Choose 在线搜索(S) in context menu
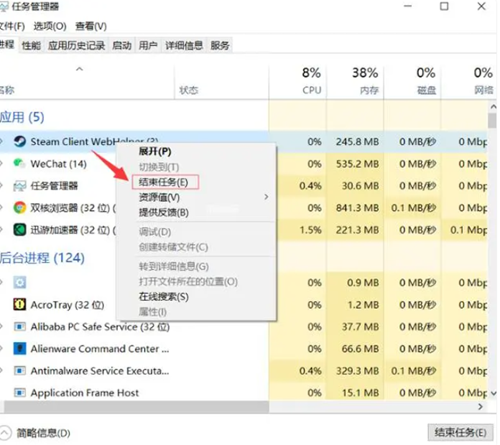 (164, 297)
